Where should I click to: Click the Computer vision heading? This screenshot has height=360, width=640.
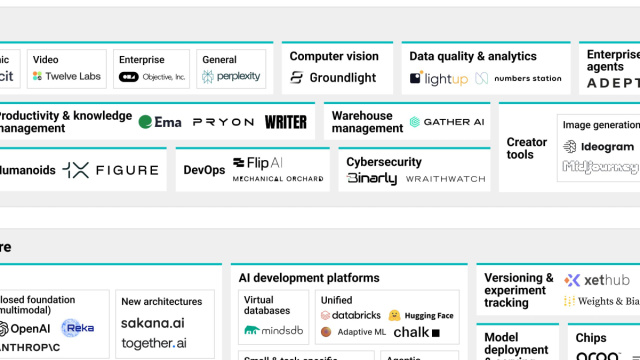tap(334, 56)
